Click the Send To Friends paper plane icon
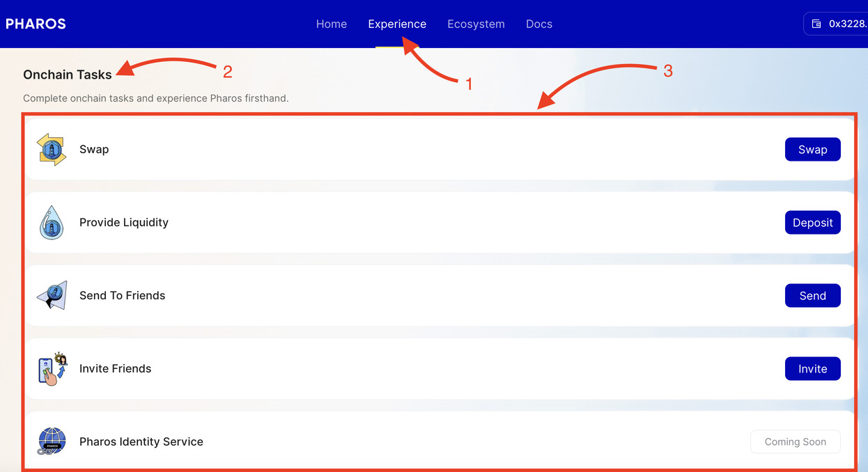The width and height of the screenshot is (868, 472). point(52,296)
